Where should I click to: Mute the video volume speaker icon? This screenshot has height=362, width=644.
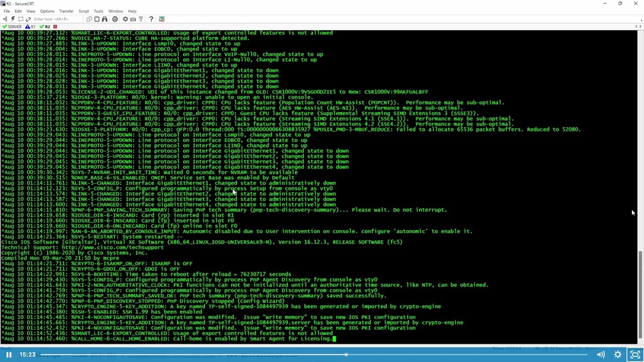pos(601,355)
